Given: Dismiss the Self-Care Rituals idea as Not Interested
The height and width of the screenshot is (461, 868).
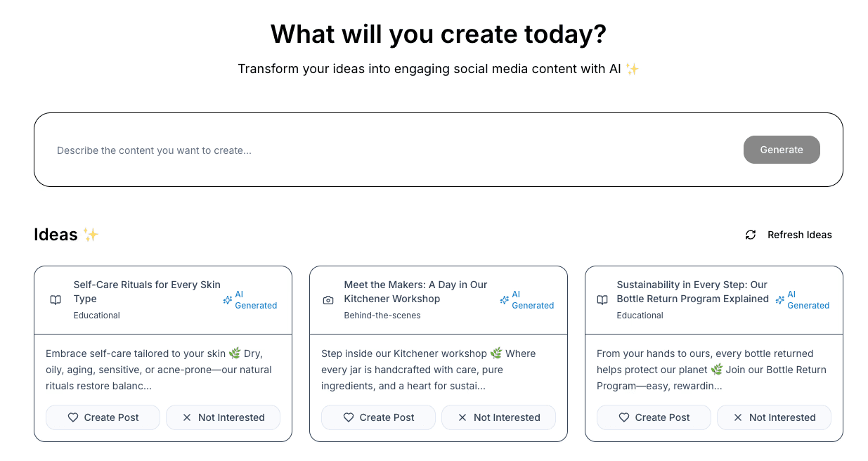Looking at the screenshot, I should coord(224,417).
